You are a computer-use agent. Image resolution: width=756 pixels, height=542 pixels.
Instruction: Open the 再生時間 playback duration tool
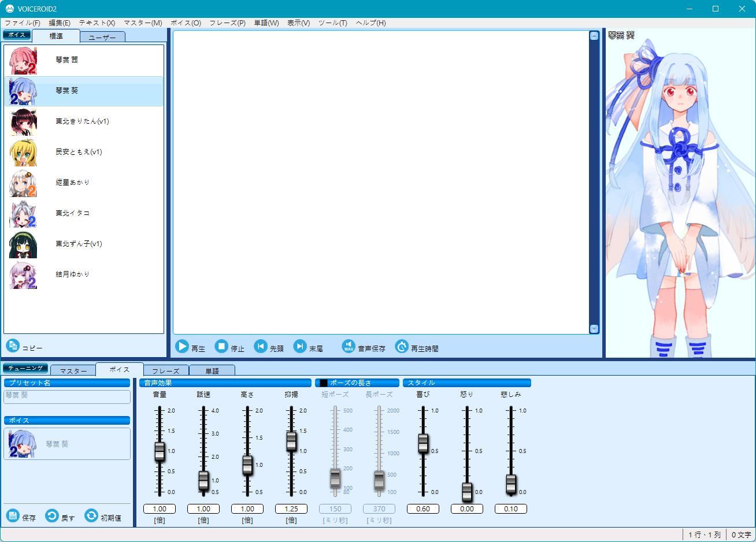(x=401, y=346)
